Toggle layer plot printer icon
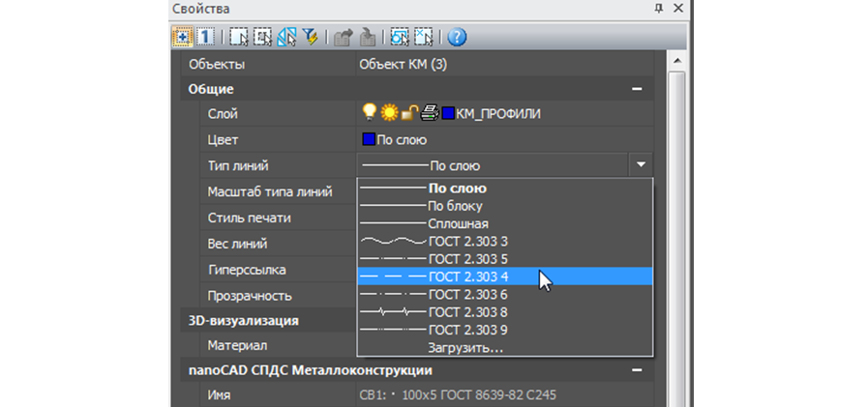This screenshot has height=407, width=868. tap(430, 113)
